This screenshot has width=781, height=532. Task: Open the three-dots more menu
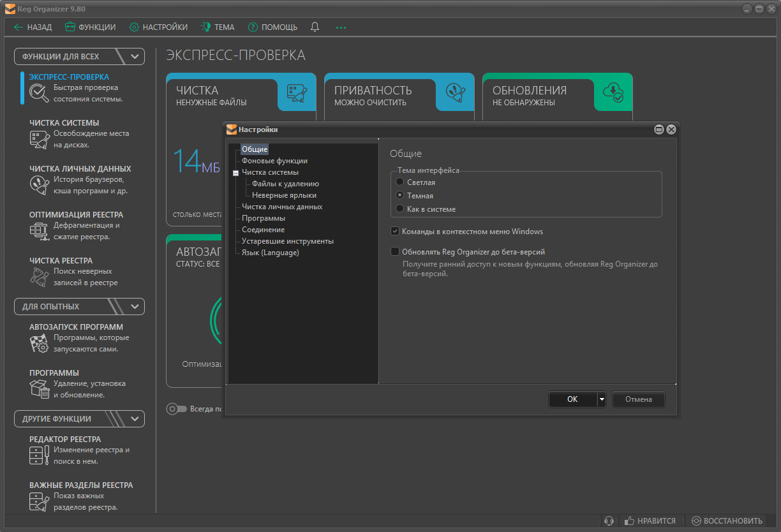click(341, 27)
